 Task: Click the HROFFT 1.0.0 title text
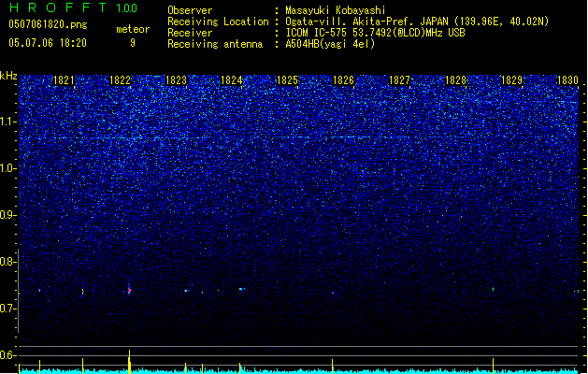tap(73, 7)
